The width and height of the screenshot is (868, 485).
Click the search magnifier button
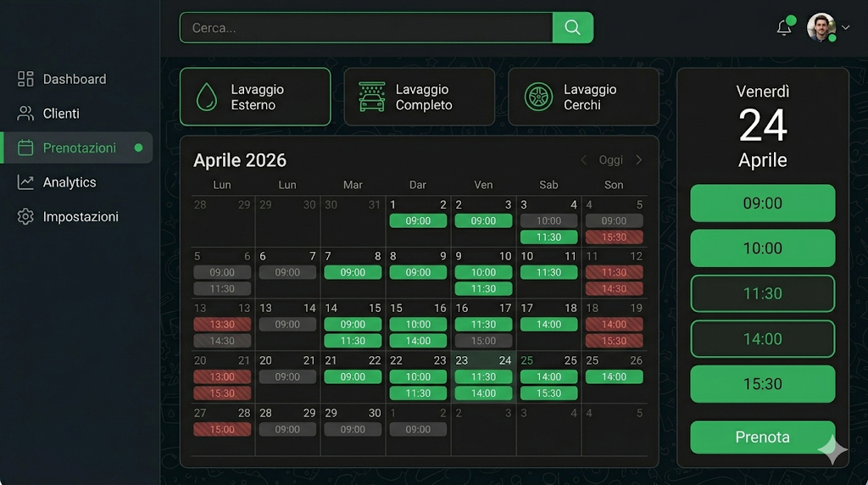pyautogui.click(x=572, y=28)
